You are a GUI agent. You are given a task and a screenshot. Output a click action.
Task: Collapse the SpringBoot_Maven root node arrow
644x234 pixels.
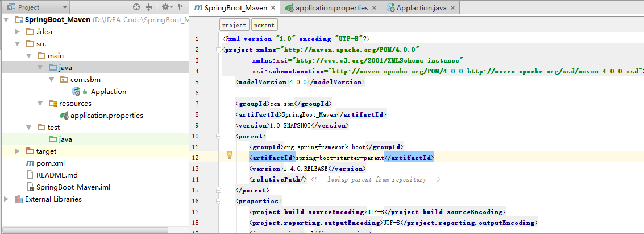(6, 20)
